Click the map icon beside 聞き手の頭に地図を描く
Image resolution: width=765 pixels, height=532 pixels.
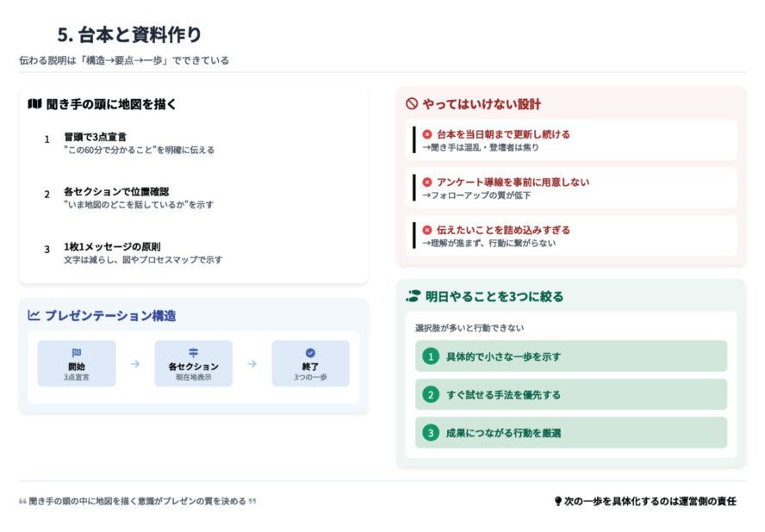pyautogui.click(x=34, y=104)
